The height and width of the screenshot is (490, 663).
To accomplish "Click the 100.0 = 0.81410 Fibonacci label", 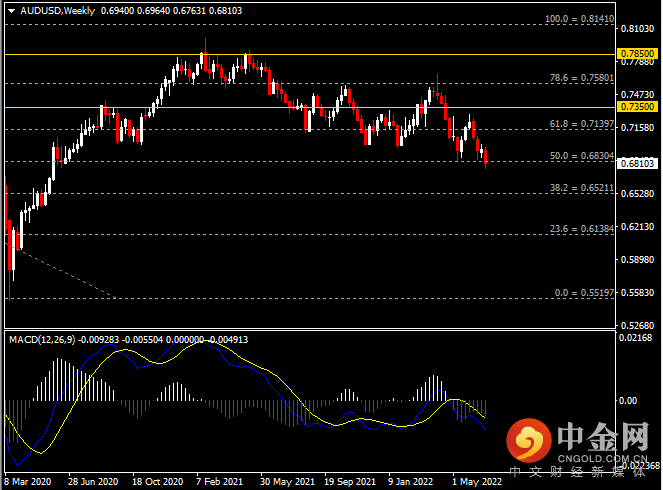I will pos(577,18).
